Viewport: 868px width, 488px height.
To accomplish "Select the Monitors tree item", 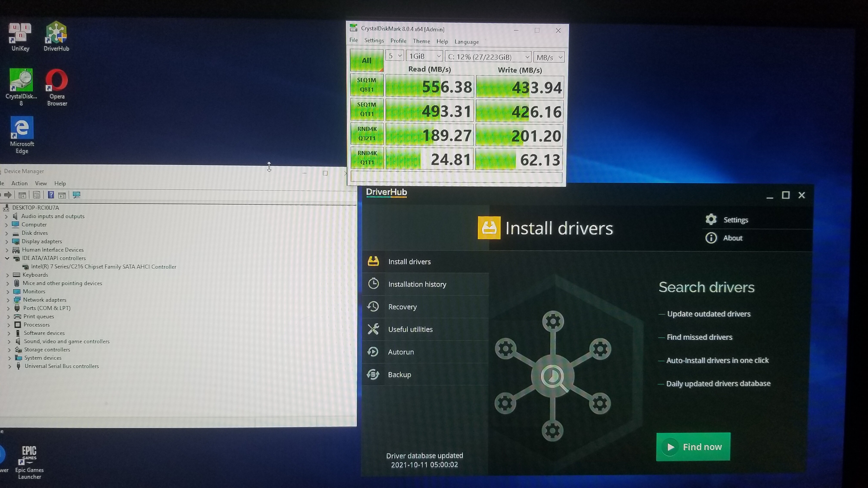I will tap(34, 291).
